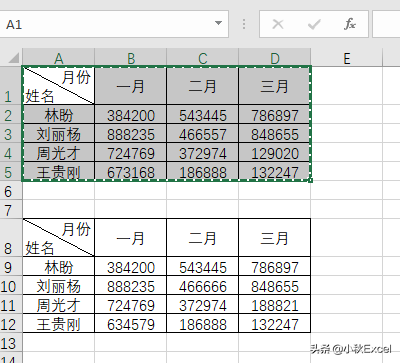This screenshot has width=400, height=363.
Task: Click cell 786897 in row 2
Action: [x=275, y=114]
